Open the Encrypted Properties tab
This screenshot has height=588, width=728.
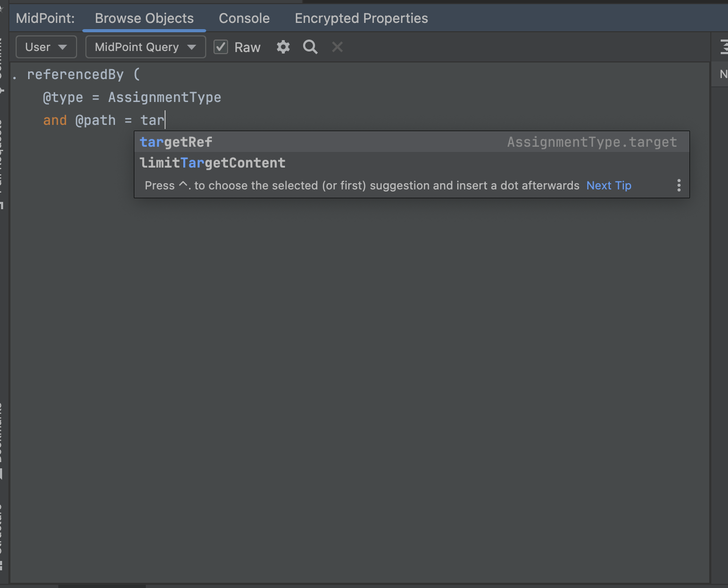(x=361, y=18)
